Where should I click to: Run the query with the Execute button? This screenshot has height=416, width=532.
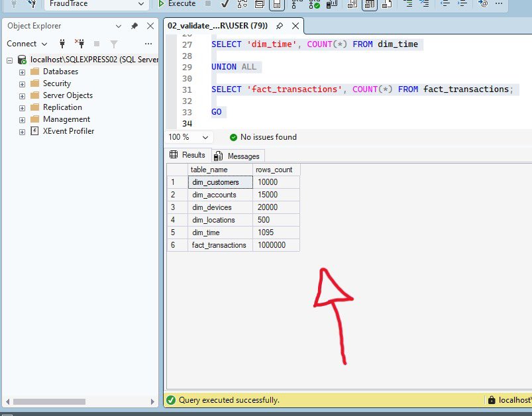point(177,4)
